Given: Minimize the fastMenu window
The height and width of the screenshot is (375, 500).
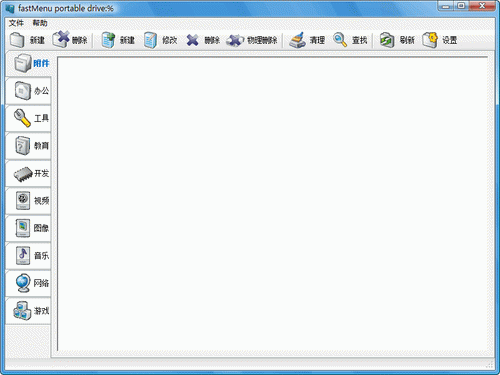Looking at the screenshot, I should [446, 6].
